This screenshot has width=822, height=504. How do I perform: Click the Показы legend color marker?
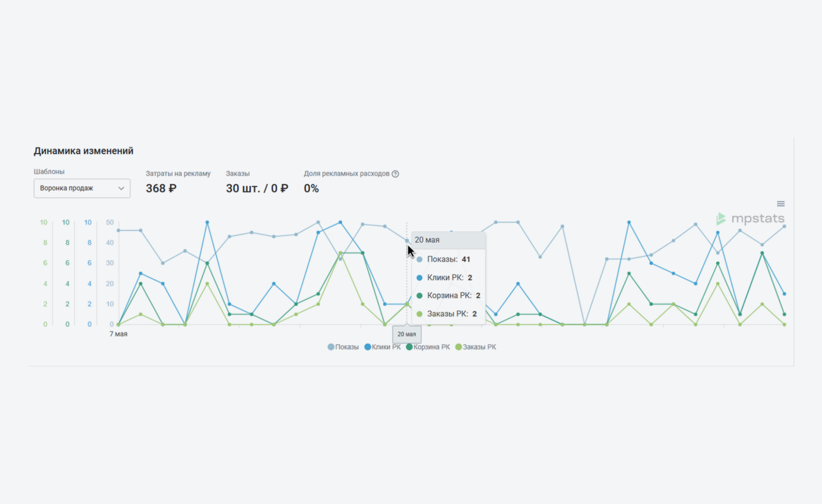pos(331,347)
